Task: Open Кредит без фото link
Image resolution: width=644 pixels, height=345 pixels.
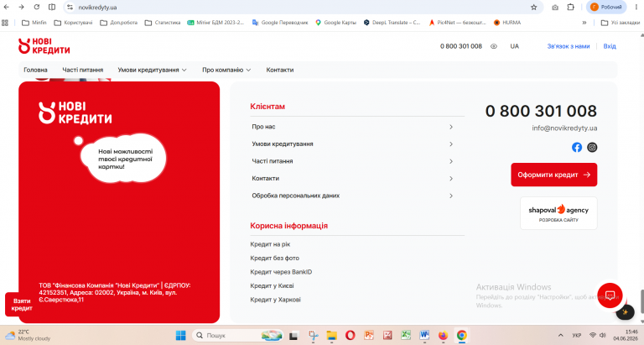Action: (x=274, y=259)
